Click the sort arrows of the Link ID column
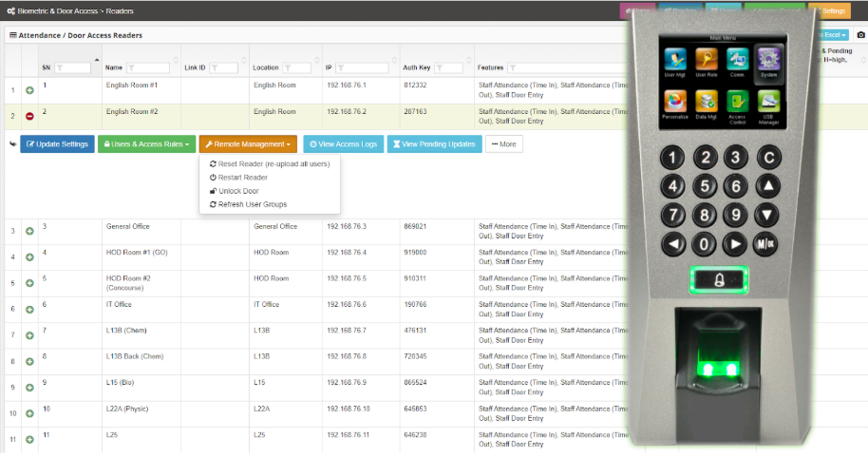The image size is (868, 457). 243,60
